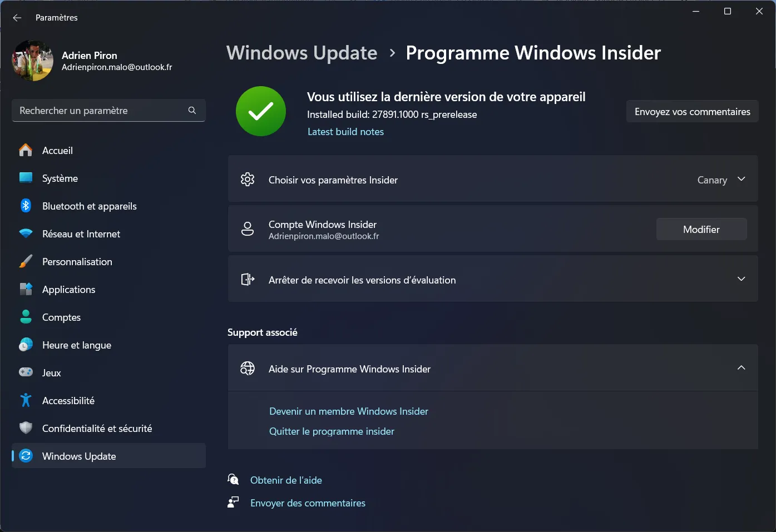Expand Choisir vos paramètres Insider chevron
This screenshot has height=532, width=776.
pyautogui.click(x=742, y=179)
